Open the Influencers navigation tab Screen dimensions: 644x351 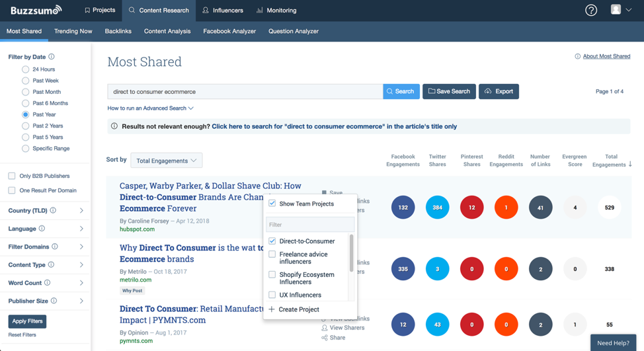point(223,11)
